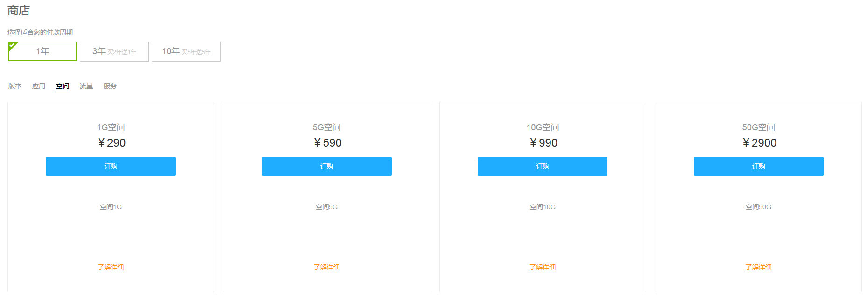
Task: Order the 50G空间 plan for ¥2900
Action: pos(759,166)
